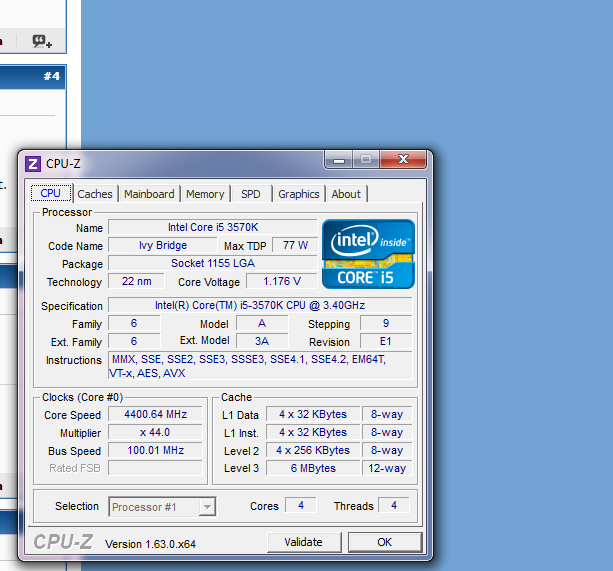Open the Mainboard tab

coord(149,194)
